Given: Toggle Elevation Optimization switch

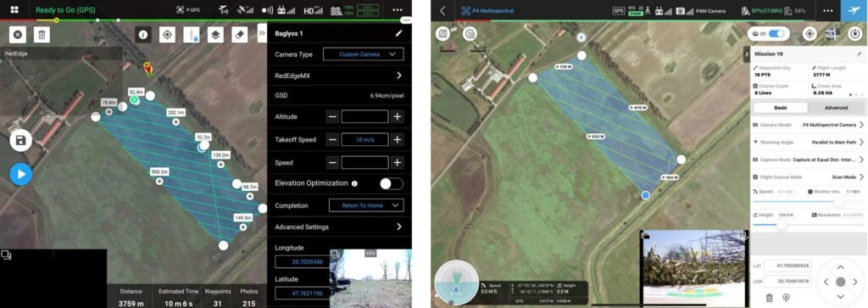Looking at the screenshot, I should (392, 183).
